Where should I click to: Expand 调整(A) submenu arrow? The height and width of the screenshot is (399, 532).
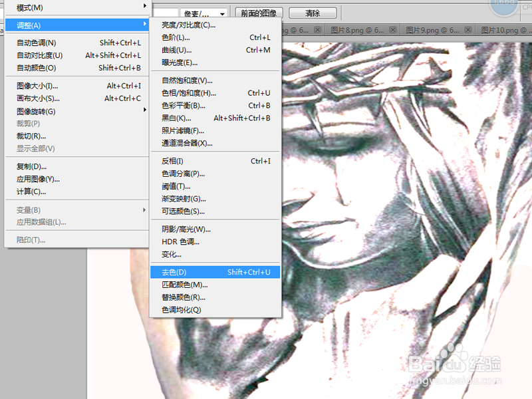click(145, 24)
